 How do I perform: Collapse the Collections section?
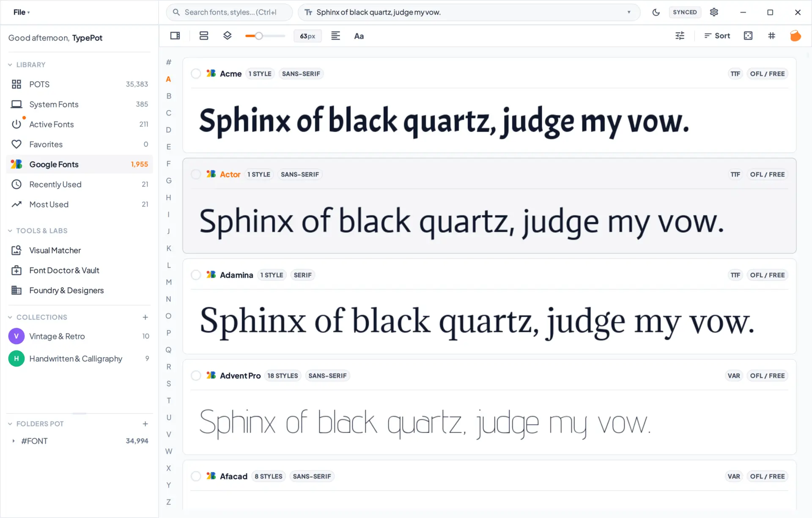(10, 317)
